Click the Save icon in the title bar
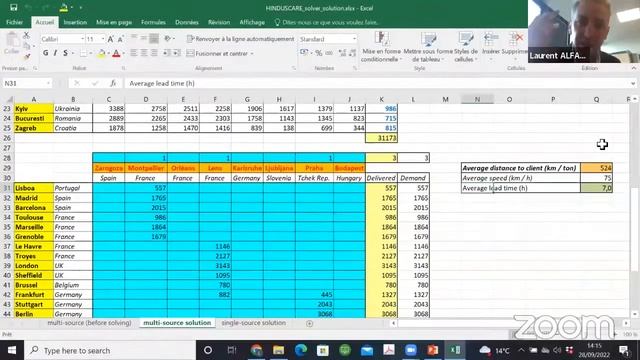The height and width of the screenshot is (360, 640). tap(13, 7)
